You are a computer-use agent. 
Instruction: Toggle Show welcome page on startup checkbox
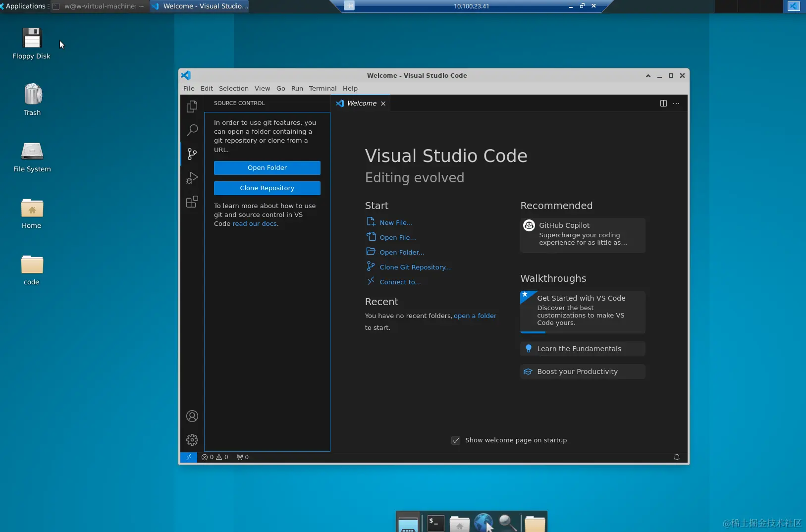point(456,440)
